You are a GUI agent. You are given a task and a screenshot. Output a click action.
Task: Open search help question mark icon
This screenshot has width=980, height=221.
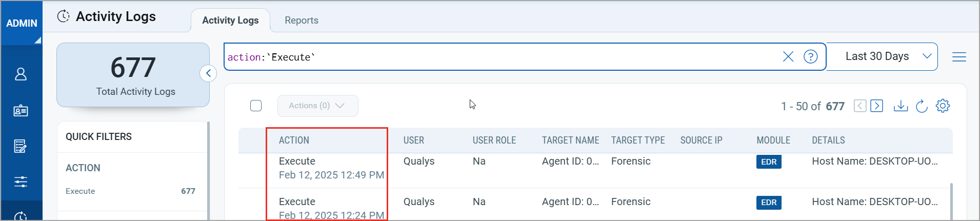810,56
